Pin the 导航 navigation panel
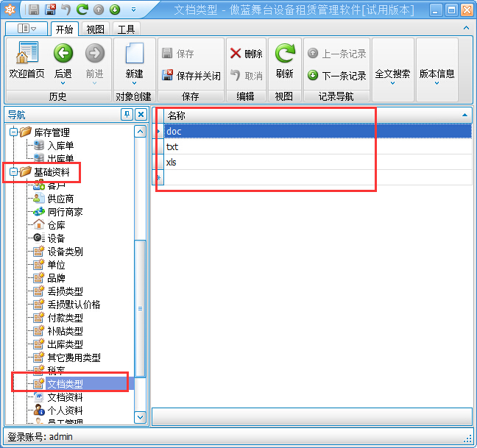 coord(127,115)
